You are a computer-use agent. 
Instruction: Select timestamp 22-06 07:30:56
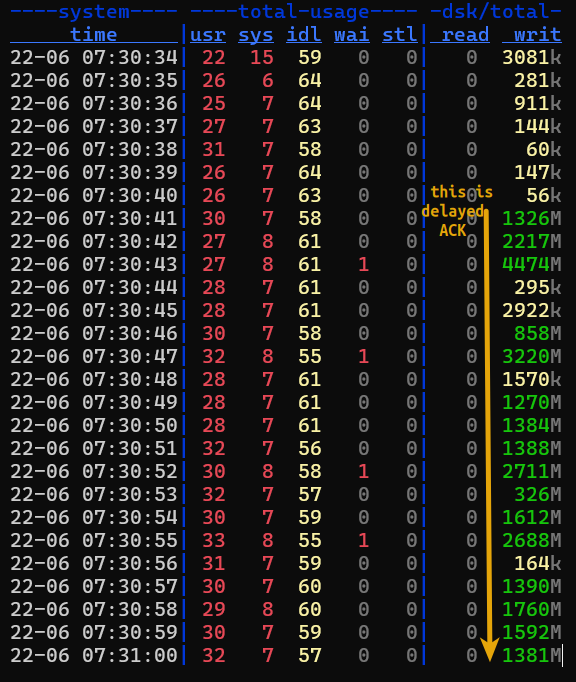[x=94, y=563]
